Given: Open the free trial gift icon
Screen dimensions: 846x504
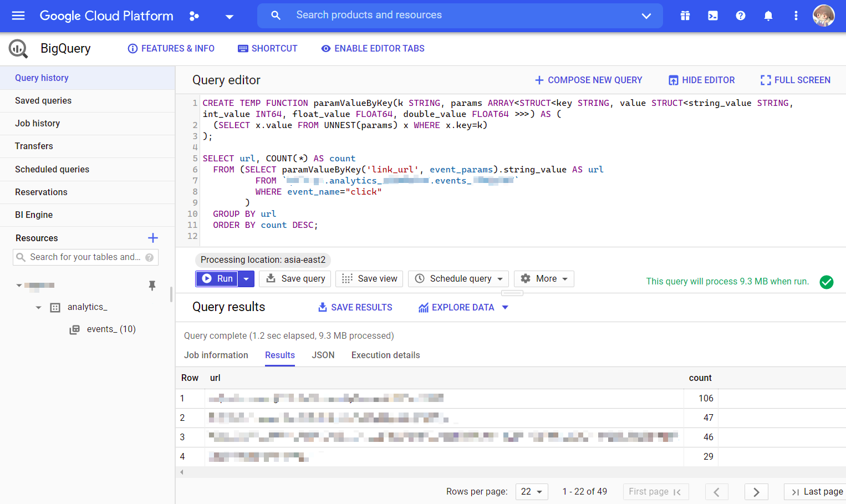Looking at the screenshot, I should 685,16.
